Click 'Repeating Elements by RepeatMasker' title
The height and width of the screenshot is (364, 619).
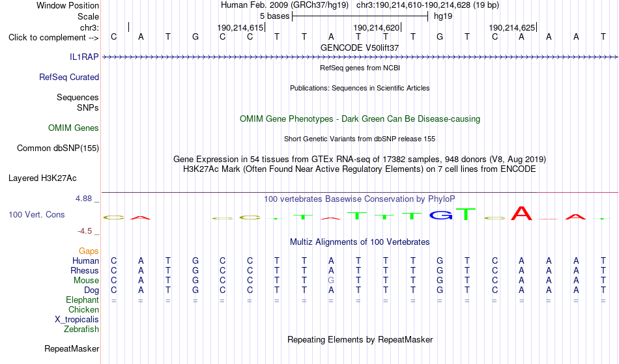click(x=360, y=339)
